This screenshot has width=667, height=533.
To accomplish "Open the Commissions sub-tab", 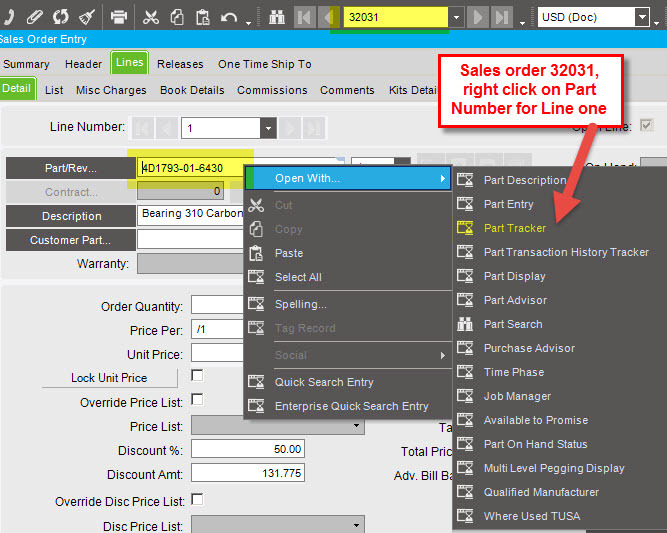I will (272, 90).
